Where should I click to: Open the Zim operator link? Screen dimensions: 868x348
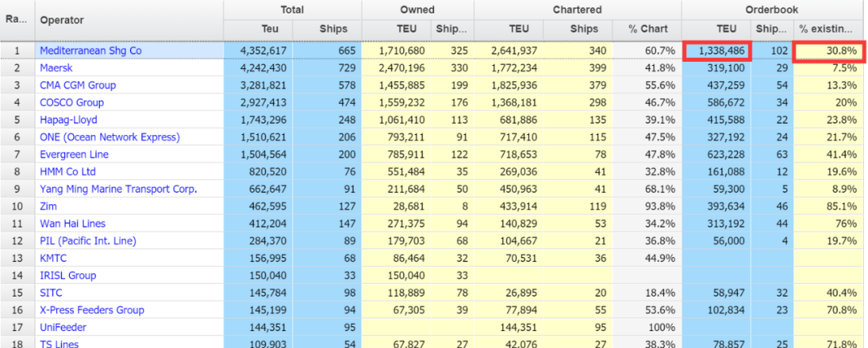[49, 207]
